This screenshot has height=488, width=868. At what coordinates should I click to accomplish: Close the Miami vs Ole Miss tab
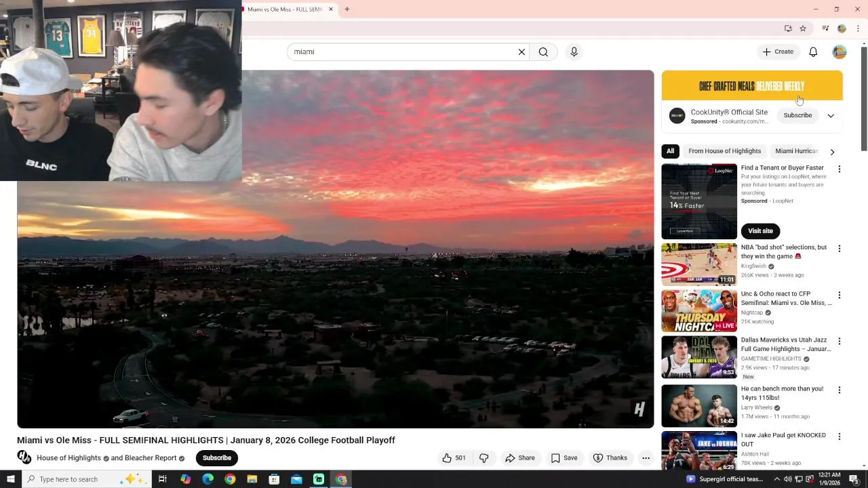pyautogui.click(x=331, y=9)
